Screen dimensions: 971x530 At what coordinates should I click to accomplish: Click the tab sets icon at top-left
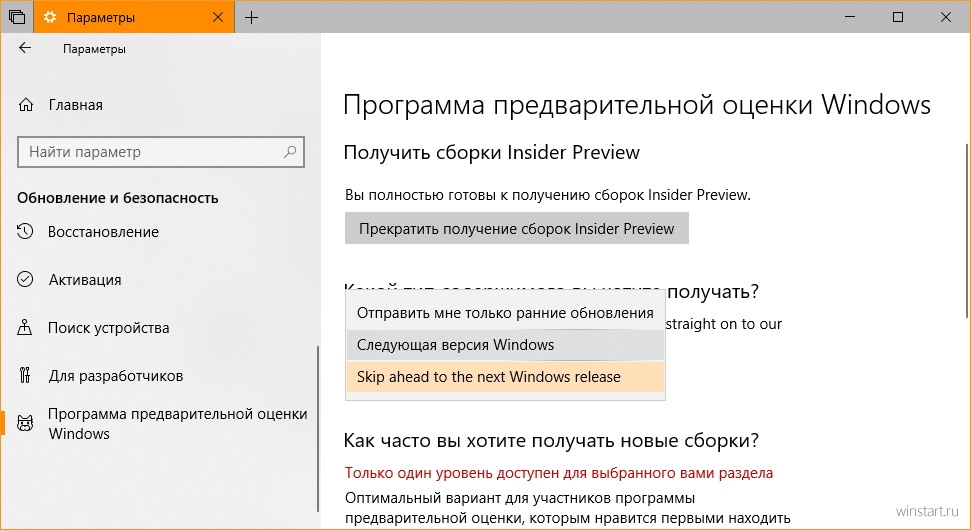[17, 17]
